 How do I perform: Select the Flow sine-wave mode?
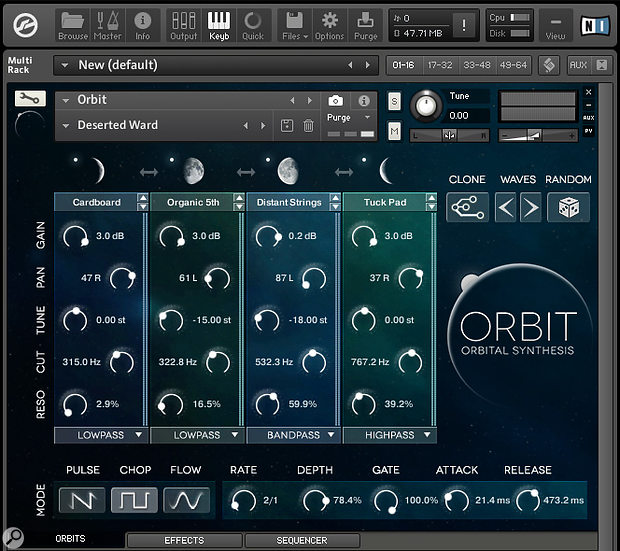[186, 500]
